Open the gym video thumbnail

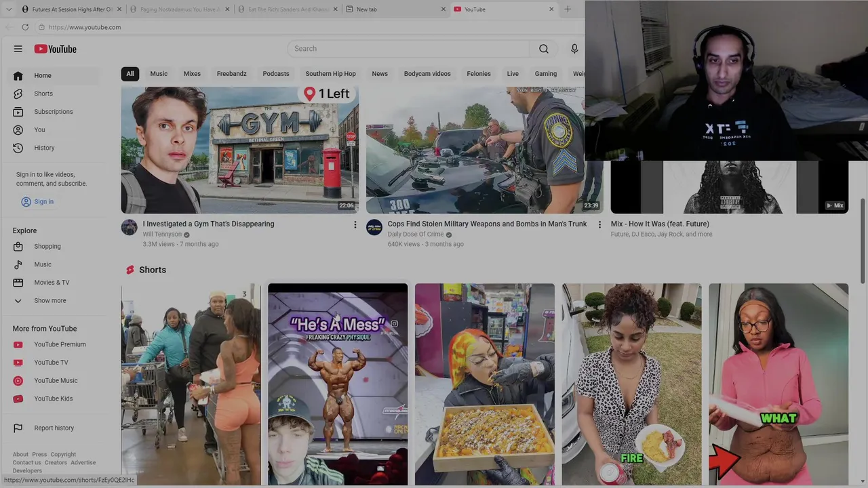[x=240, y=150]
